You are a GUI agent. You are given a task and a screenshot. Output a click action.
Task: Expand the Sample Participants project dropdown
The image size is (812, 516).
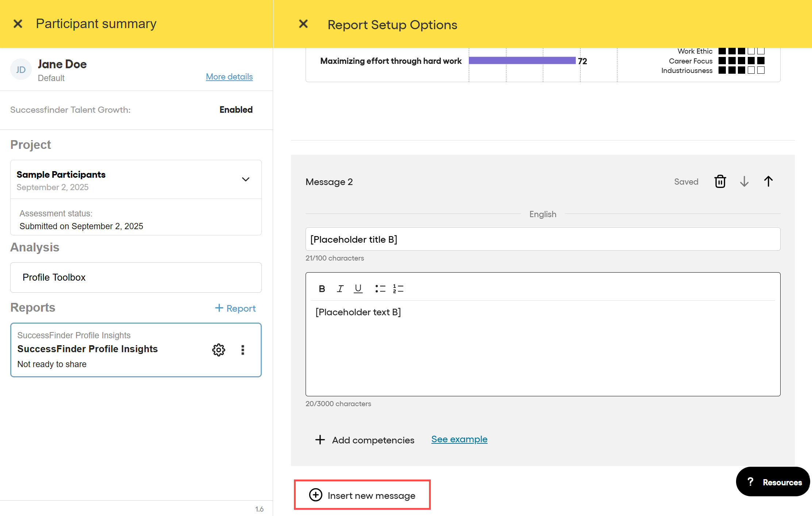pyautogui.click(x=246, y=179)
